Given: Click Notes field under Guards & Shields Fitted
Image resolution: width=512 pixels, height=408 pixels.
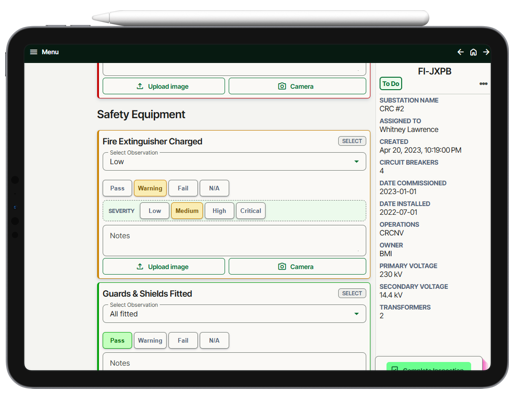Looking at the screenshot, I should tap(234, 361).
